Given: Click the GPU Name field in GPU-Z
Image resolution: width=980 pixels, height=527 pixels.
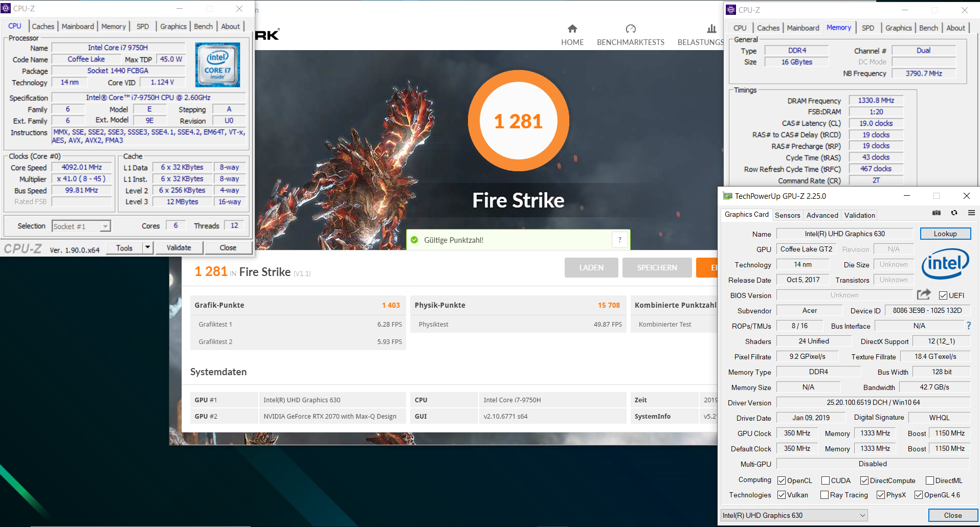Looking at the screenshot, I should 844,234.
